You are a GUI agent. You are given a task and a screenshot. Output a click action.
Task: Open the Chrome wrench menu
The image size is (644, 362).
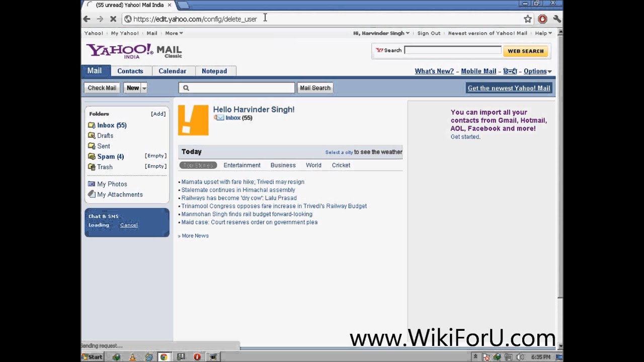point(557,19)
